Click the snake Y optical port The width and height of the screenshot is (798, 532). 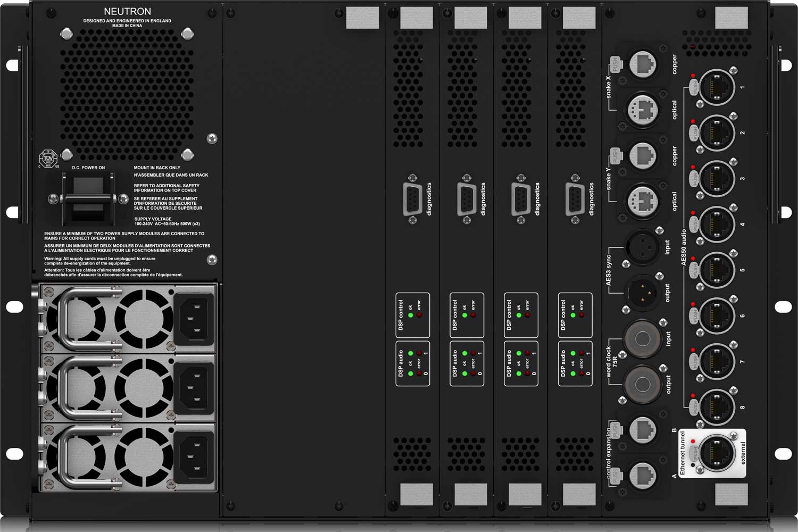(x=643, y=201)
